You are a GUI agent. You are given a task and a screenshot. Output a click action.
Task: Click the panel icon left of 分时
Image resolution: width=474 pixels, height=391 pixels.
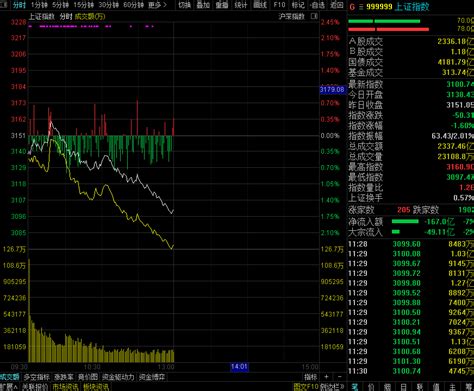click(4, 5)
